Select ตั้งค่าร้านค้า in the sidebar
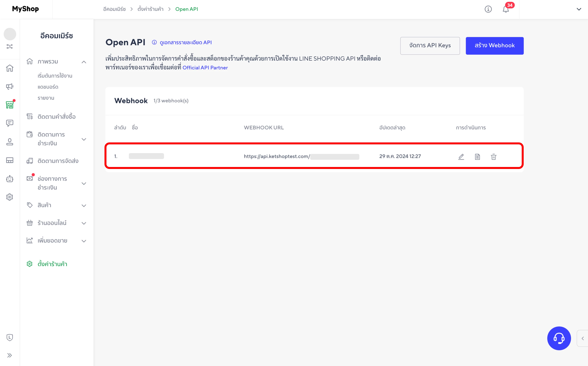The width and height of the screenshot is (588, 366). [52, 264]
